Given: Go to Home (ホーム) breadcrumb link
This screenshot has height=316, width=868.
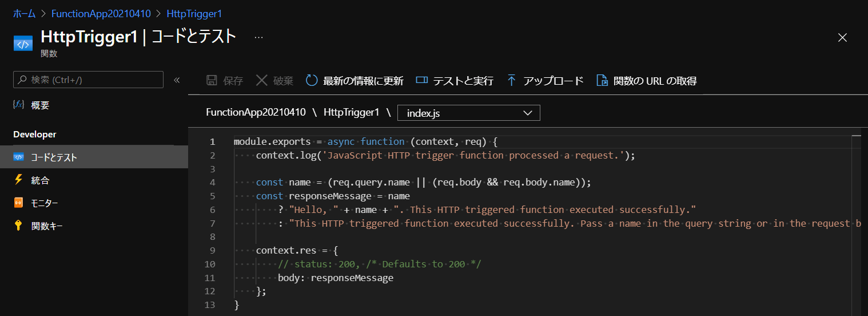Looking at the screenshot, I should [24, 13].
